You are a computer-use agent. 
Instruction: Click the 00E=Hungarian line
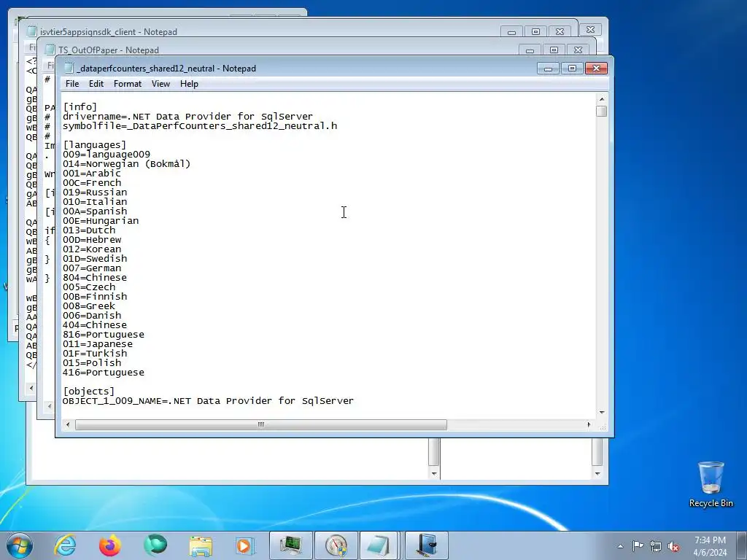pos(101,220)
